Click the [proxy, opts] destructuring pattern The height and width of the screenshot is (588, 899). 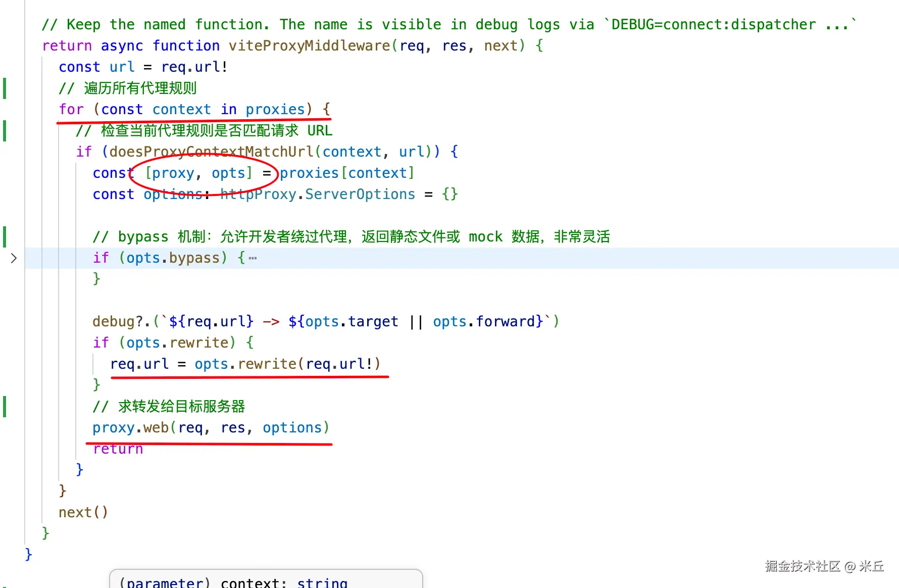(198, 173)
